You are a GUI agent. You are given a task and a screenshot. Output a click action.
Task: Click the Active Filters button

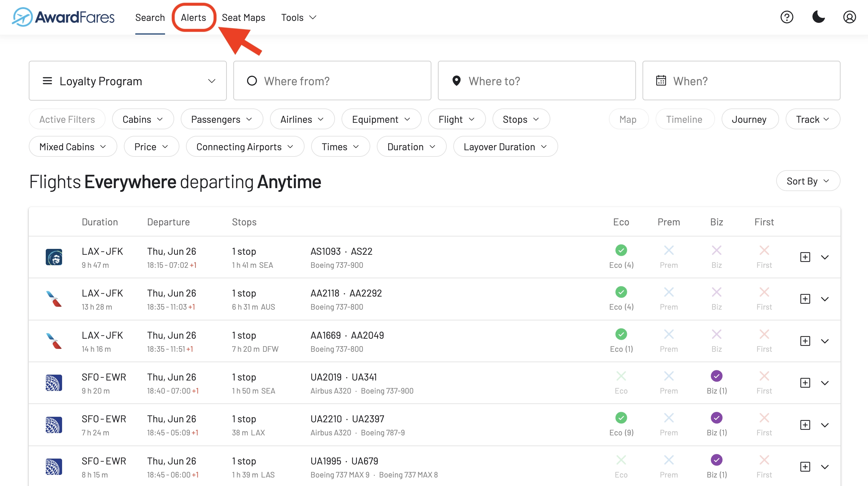coord(67,119)
